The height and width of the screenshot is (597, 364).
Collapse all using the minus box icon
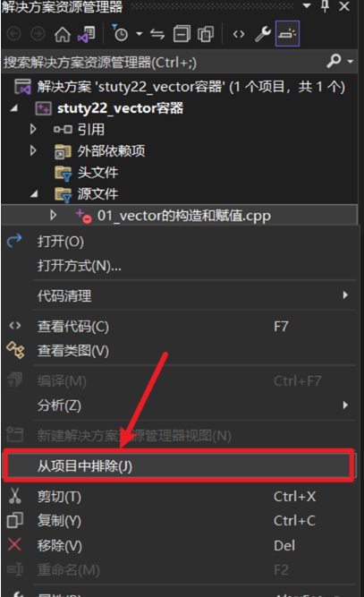pos(182,34)
